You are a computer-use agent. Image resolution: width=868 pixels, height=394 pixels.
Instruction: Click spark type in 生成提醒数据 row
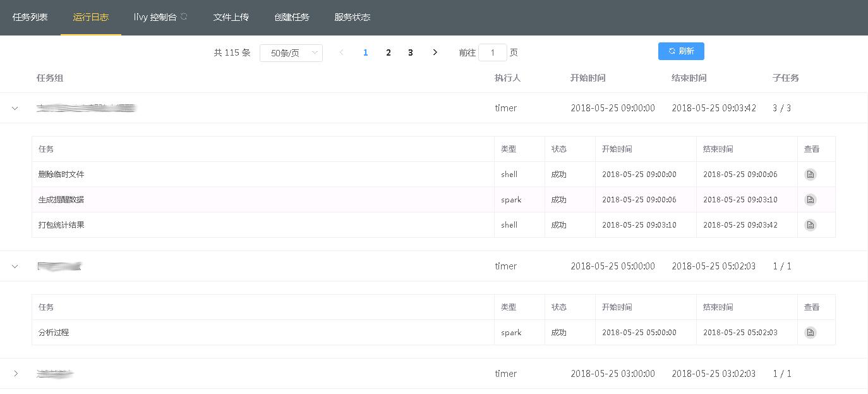point(511,200)
